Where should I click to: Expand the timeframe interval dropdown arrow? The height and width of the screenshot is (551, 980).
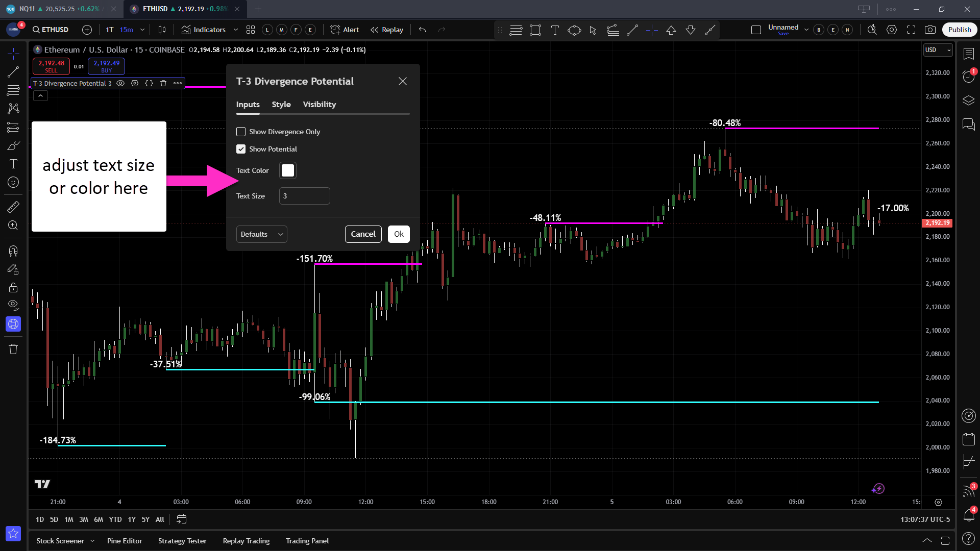[142, 30]
